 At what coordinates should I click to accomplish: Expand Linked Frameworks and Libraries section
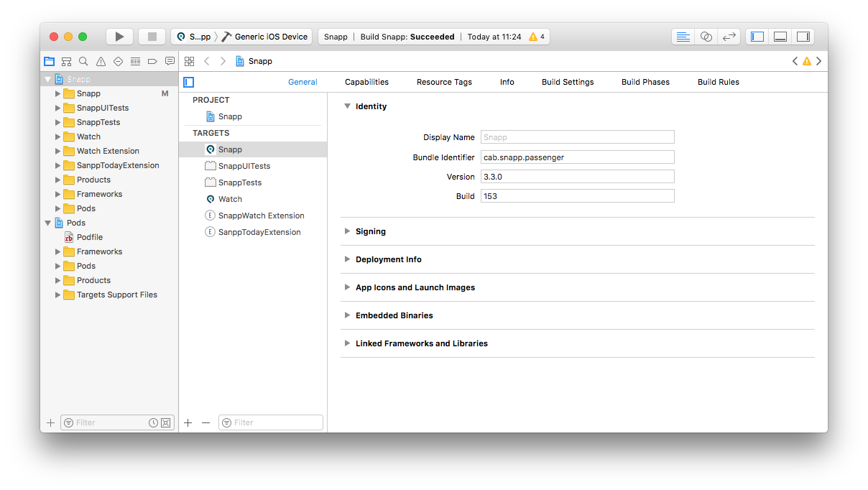[x=348, y=343]
